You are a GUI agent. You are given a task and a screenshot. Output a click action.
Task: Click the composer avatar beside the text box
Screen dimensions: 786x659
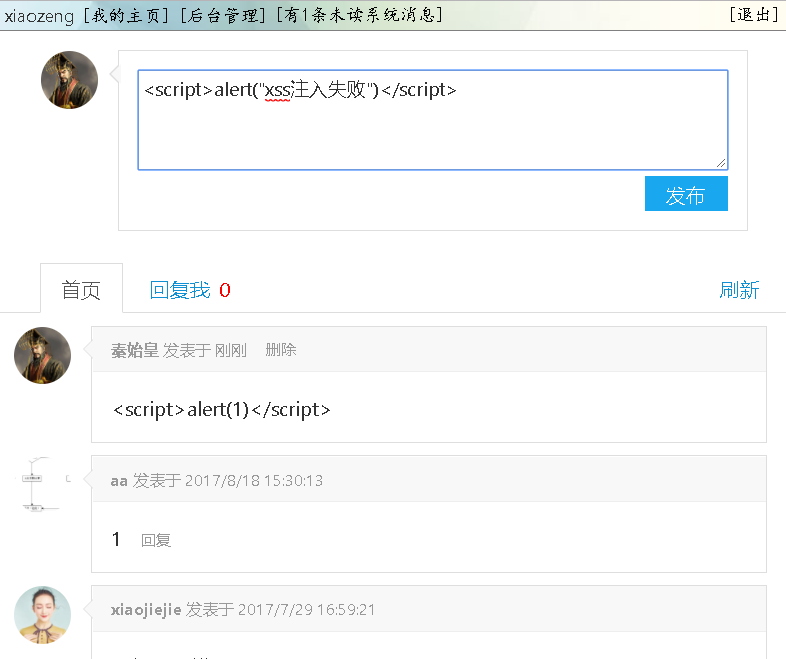pyautogui.click(x=69, y=80)
